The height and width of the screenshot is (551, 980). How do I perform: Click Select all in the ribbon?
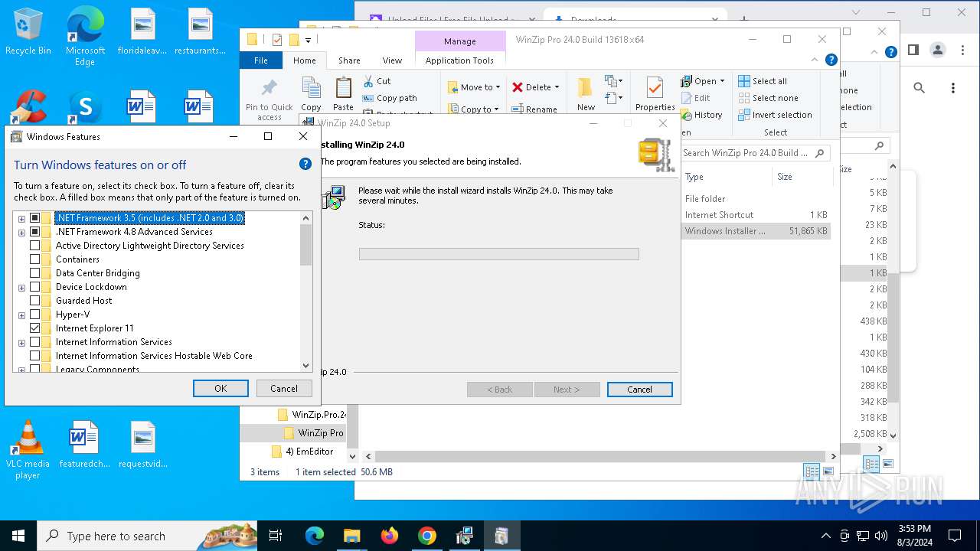763,81
